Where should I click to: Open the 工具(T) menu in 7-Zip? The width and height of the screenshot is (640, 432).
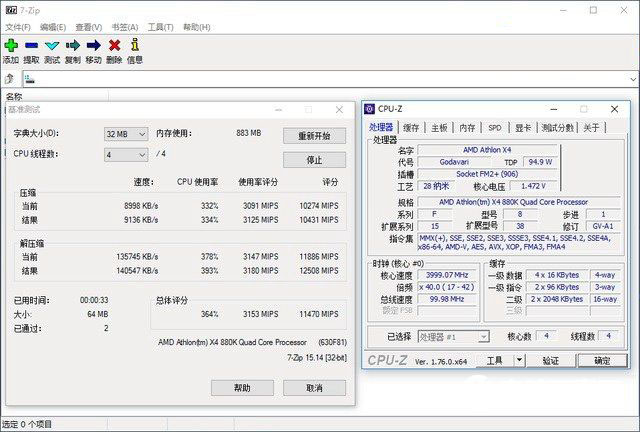(x=160, y=27)
